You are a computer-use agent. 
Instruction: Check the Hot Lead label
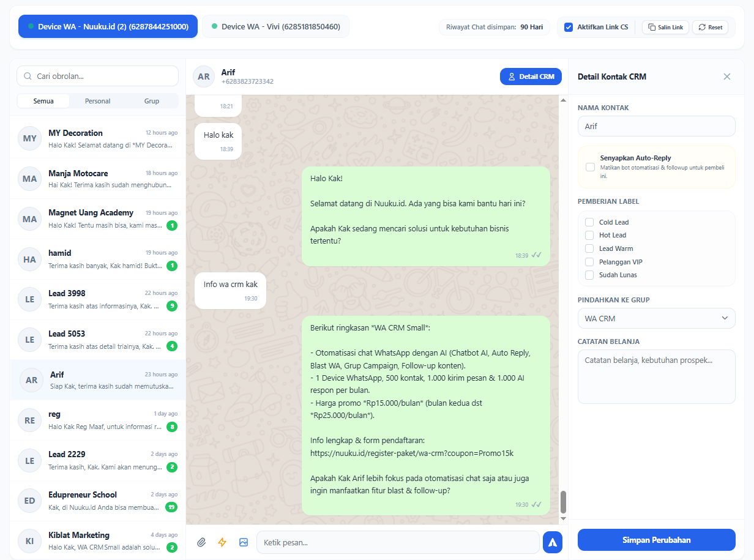[589, 235]
